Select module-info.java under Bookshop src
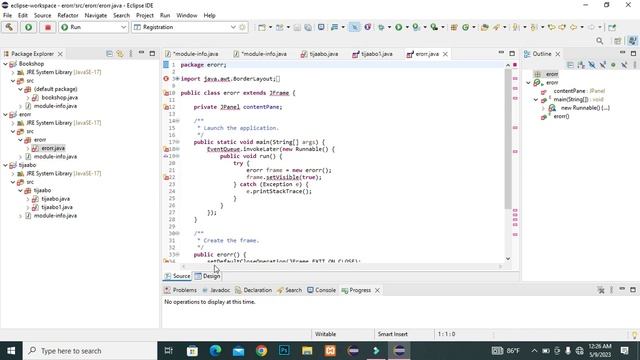This screenshot has height=360, width=640. click(55, 106)
